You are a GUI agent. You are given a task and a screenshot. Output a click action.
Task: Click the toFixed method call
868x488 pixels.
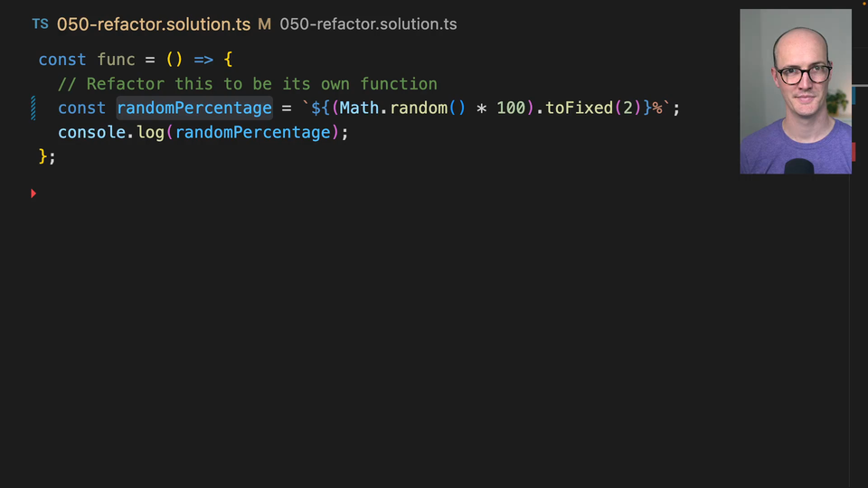579,108
